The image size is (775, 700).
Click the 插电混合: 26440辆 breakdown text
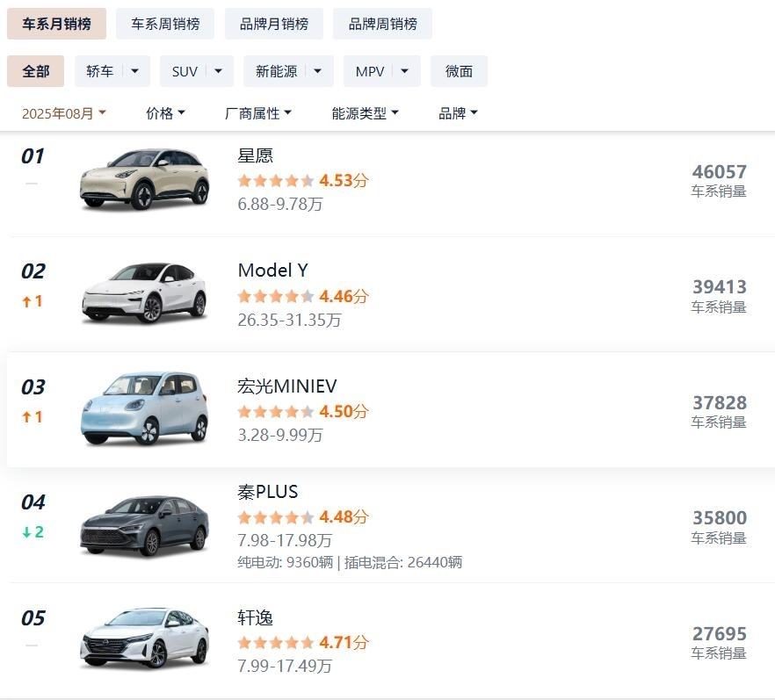pos(403,562)
